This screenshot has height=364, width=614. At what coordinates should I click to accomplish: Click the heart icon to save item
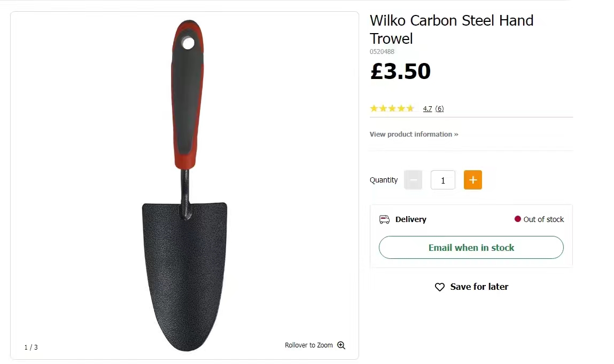coord(440,287)
